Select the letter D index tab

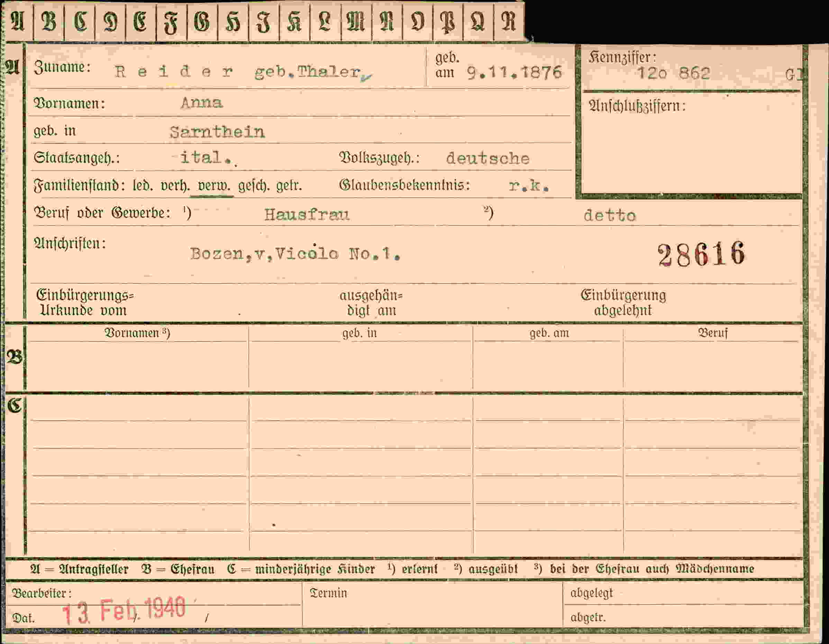tap(110, 22)
